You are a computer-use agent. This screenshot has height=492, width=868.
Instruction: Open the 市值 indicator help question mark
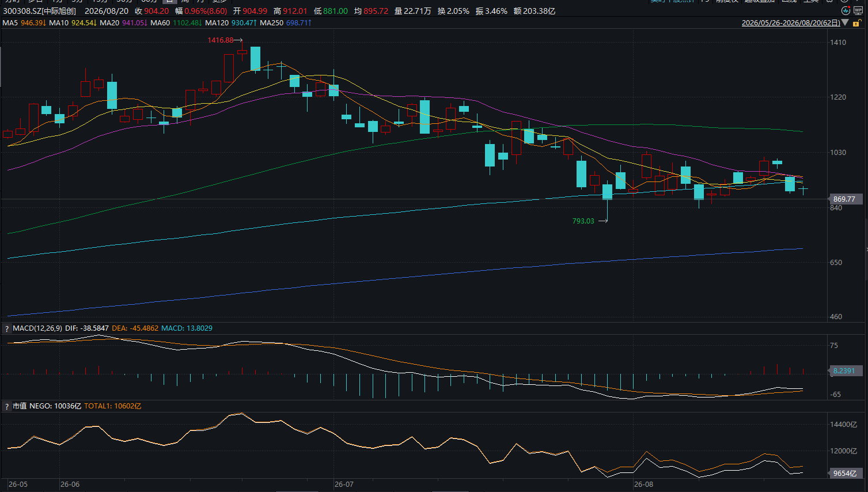click(7, 406)
